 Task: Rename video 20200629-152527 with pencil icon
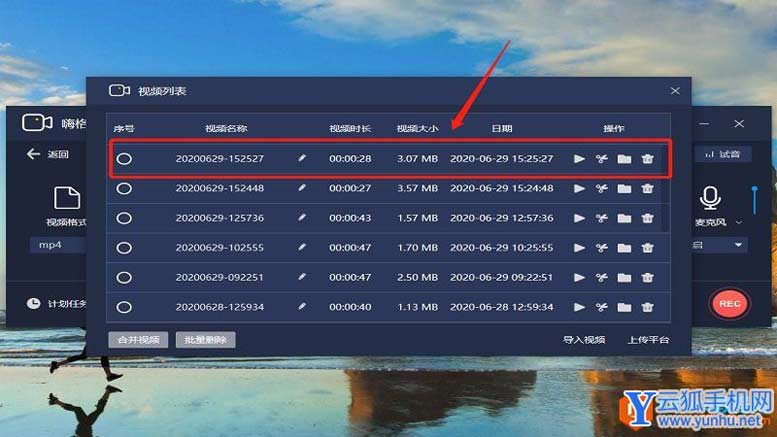[302, 158]
